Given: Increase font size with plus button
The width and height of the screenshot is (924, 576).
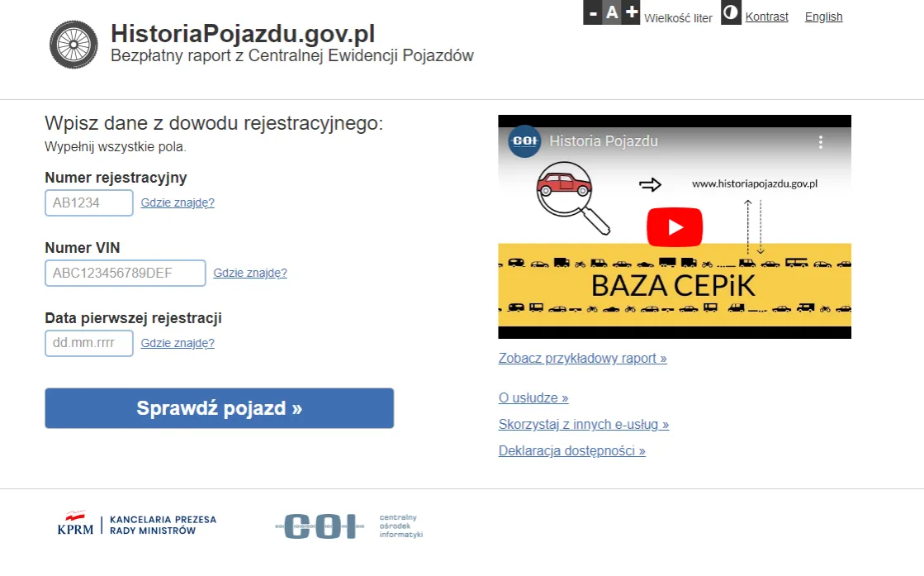Looking at the screenshot, I should coord(631,12).
